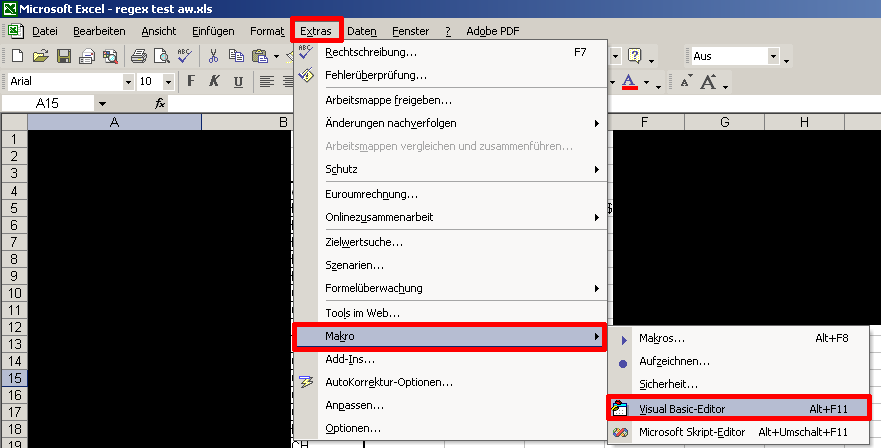
Task: Select the Makro menu item
Action: click(x=449, y=336)
